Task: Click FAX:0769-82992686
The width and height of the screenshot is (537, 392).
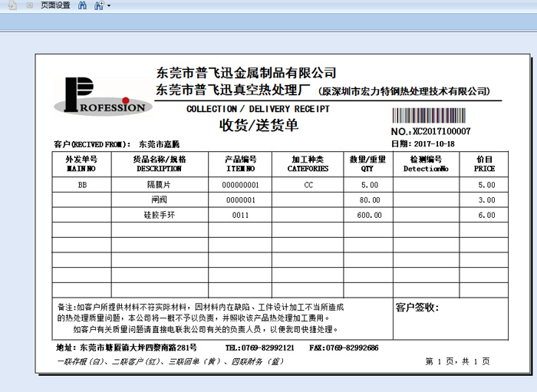Action: tap(344, 348)
